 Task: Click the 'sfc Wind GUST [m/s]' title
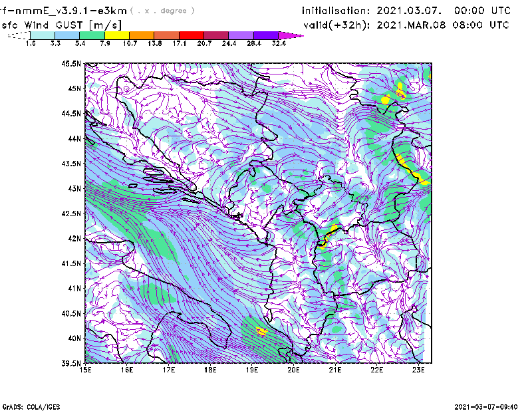pyautogui.click(x=61, y=25)
